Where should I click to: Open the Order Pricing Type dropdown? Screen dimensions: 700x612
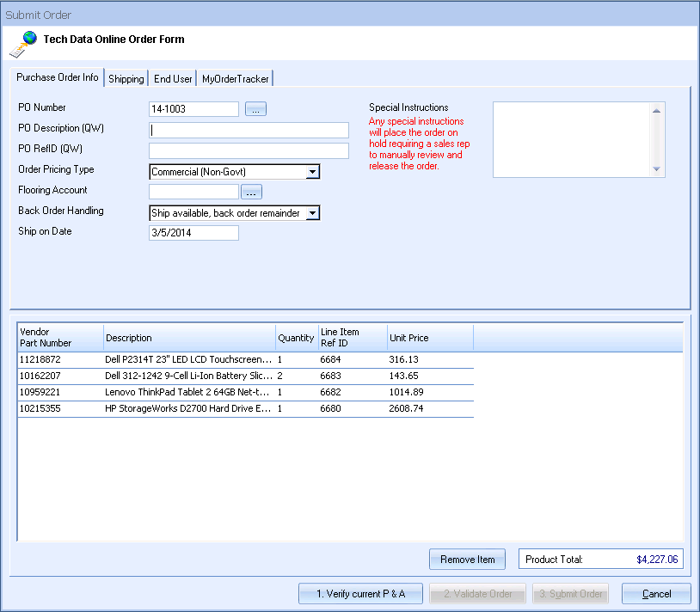pos(313,172)
